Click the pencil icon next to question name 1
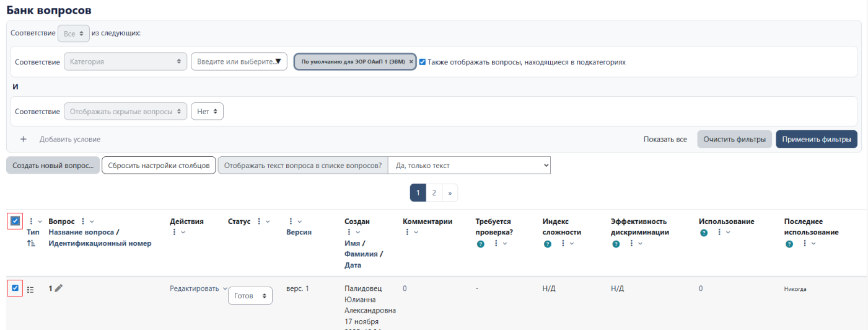The width and height of the screenshot is (868, 330). (59, 288)
